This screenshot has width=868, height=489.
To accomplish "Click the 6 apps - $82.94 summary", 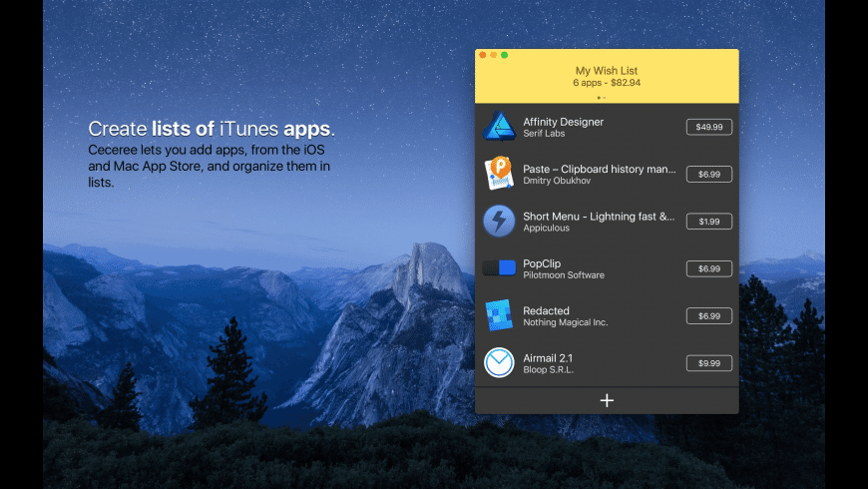I will (607, 83).
